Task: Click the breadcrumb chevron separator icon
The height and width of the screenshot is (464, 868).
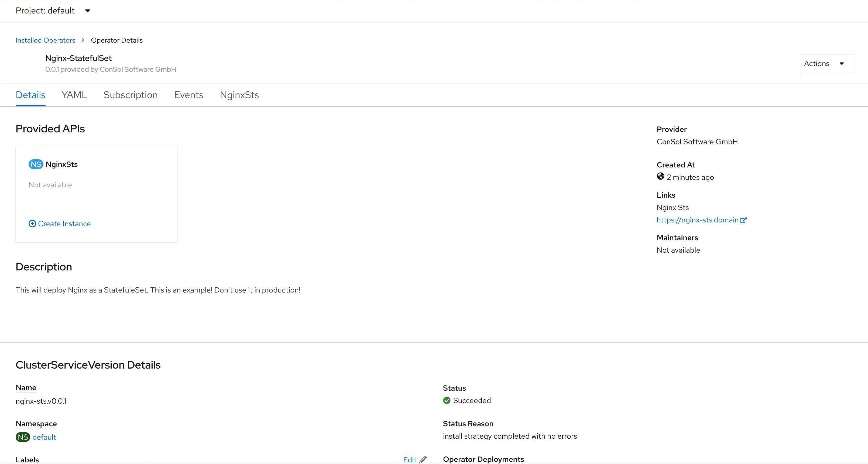Action: 83,40
